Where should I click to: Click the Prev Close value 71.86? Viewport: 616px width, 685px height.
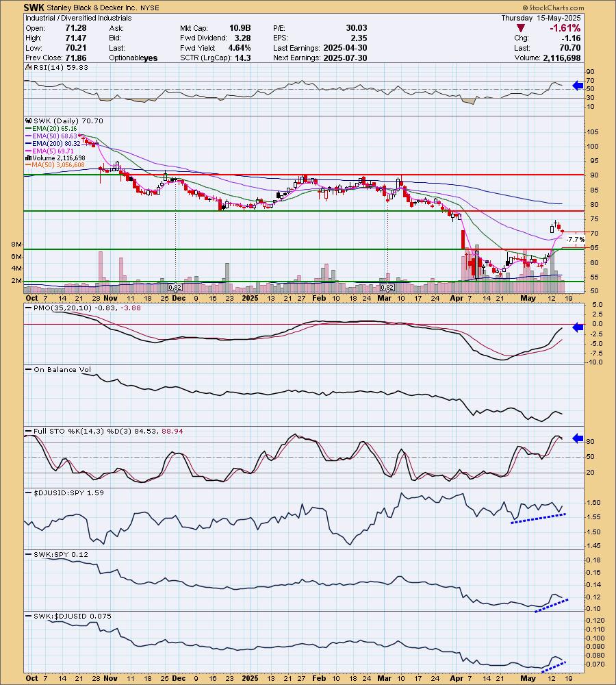[x=76, y=58]
